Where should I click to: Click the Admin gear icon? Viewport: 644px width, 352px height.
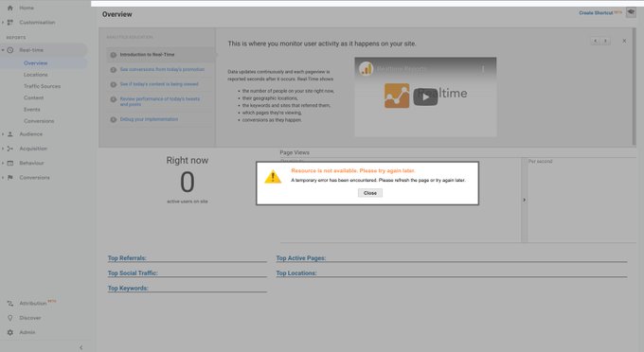point(10,332)
